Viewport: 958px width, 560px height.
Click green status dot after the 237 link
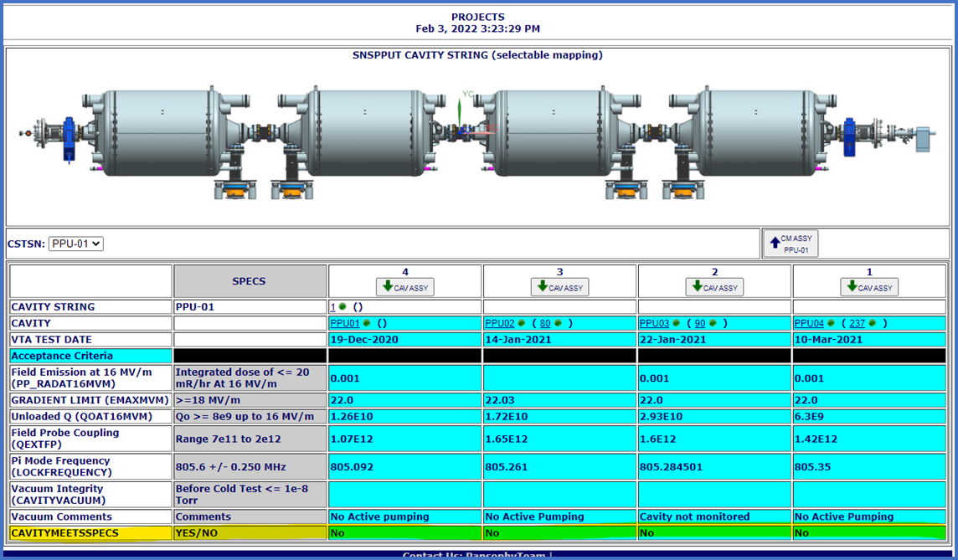(871, 323)
